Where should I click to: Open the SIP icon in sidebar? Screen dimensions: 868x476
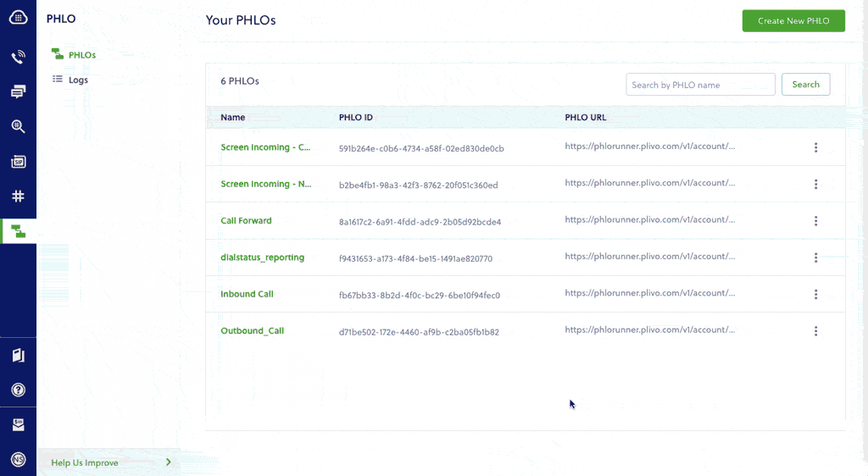[19, 162]
